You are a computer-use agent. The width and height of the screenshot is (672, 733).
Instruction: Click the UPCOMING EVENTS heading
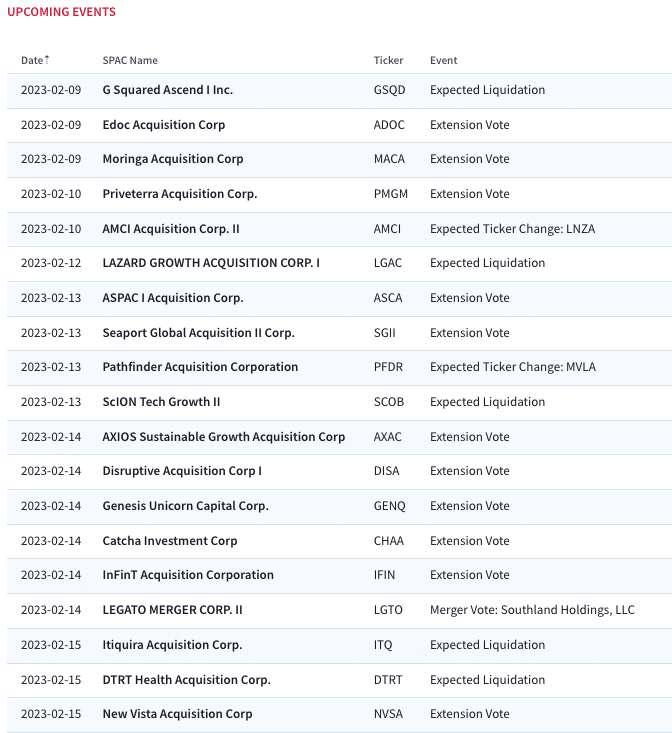tap(61, 12)
